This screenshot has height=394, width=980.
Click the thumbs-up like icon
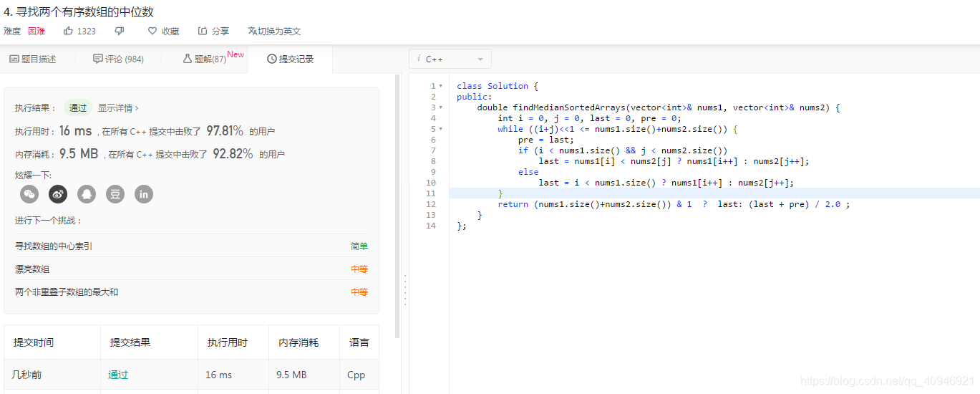(x=68, y=31)
